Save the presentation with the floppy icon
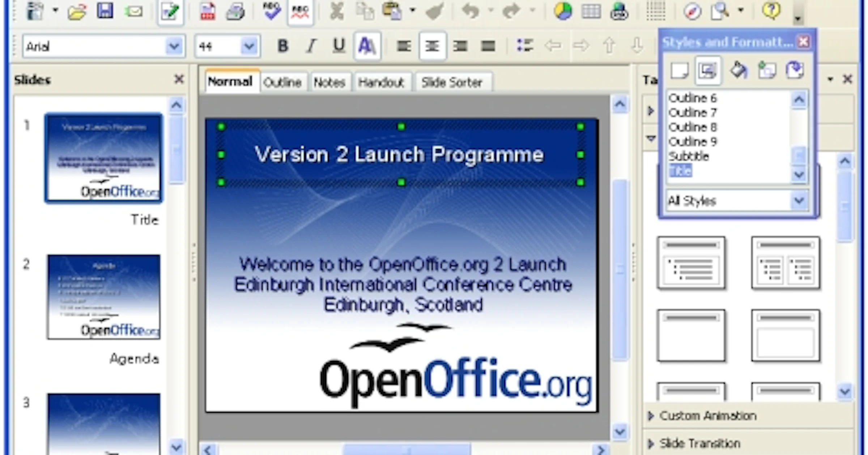This screenshot has width=868, height=455. 105,11
